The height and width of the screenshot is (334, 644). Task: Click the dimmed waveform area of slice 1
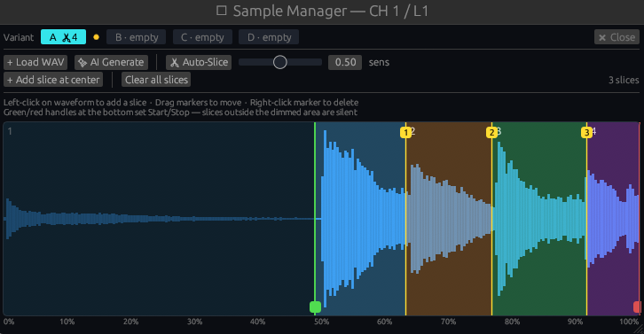point(159,219)
